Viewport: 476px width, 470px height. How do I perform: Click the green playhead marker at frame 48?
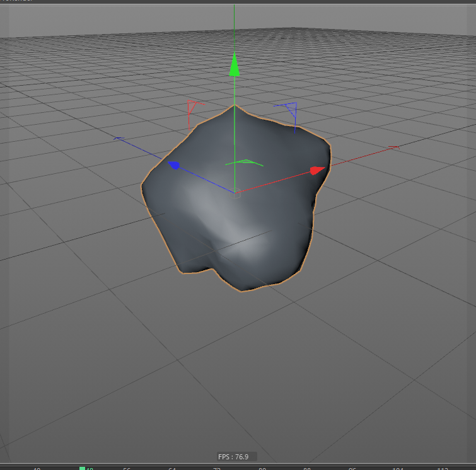[x=82, y=468]
